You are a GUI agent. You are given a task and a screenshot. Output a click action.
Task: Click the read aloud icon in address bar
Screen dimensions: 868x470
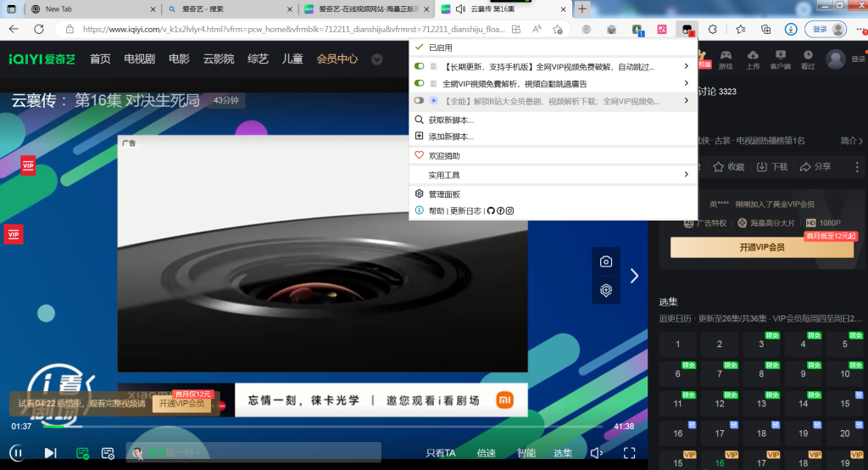537,30
